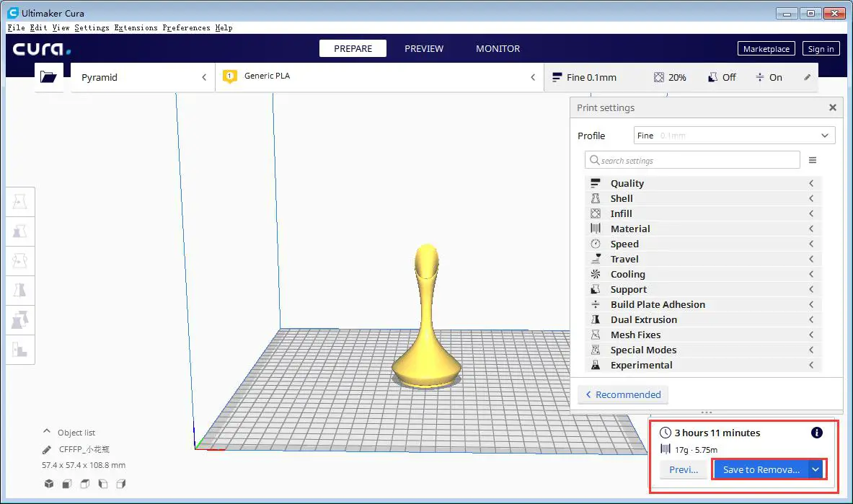Toggle support off setting in the top bar
853x504 pixels.
coord(722,77)
